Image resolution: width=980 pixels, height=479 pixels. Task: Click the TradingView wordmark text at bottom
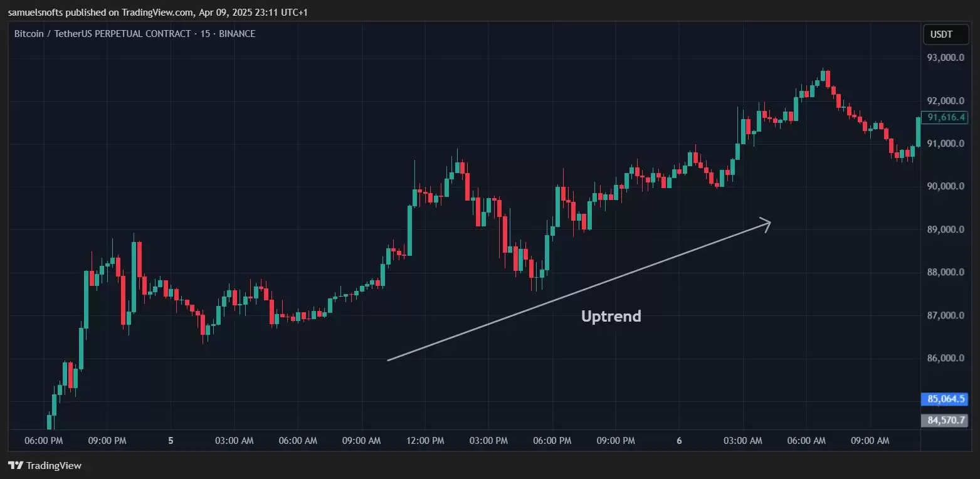[x=54, y=466]
